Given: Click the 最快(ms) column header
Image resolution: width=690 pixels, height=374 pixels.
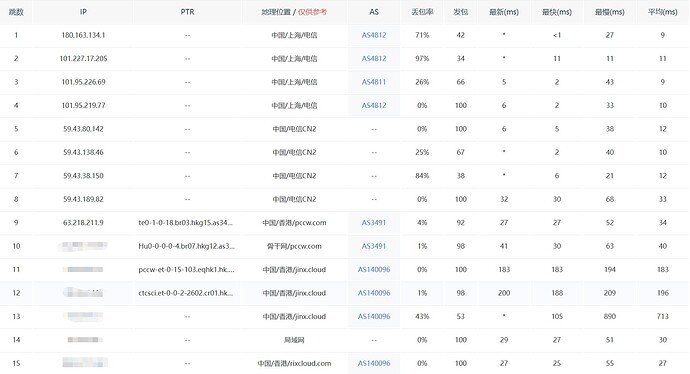Looking at the screenshot, I should coord(557,12).
